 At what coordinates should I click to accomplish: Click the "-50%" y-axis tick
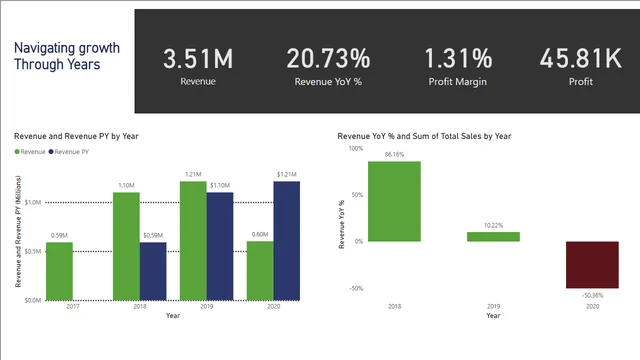coord(356,289)
